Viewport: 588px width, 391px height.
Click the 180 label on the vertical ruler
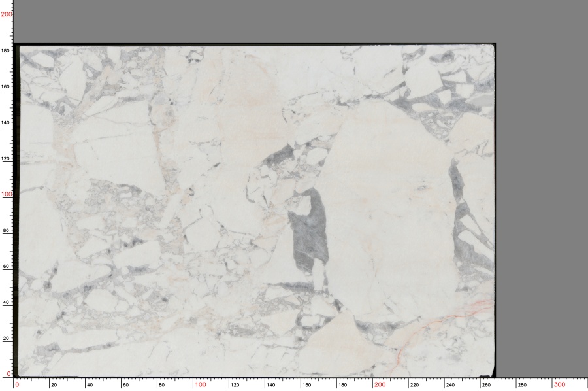6,50
